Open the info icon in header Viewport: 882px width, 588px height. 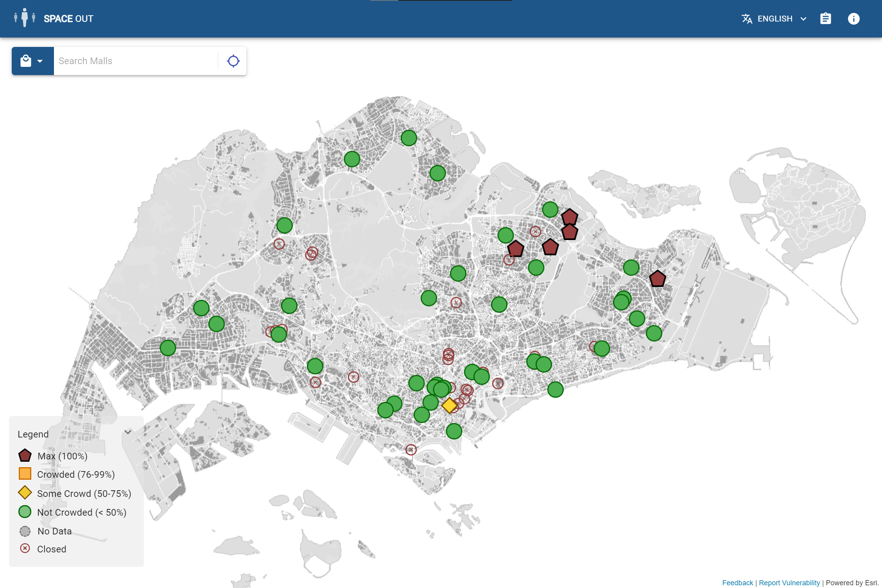point(853,18)
